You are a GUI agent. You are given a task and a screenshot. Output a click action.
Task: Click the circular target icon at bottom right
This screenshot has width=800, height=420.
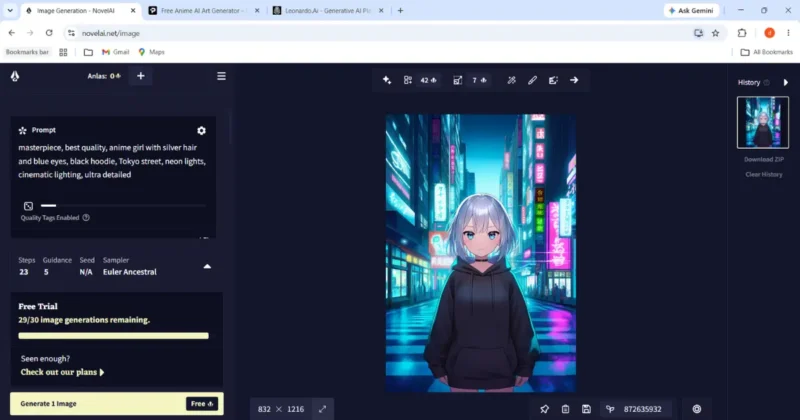tap(697, 409)
